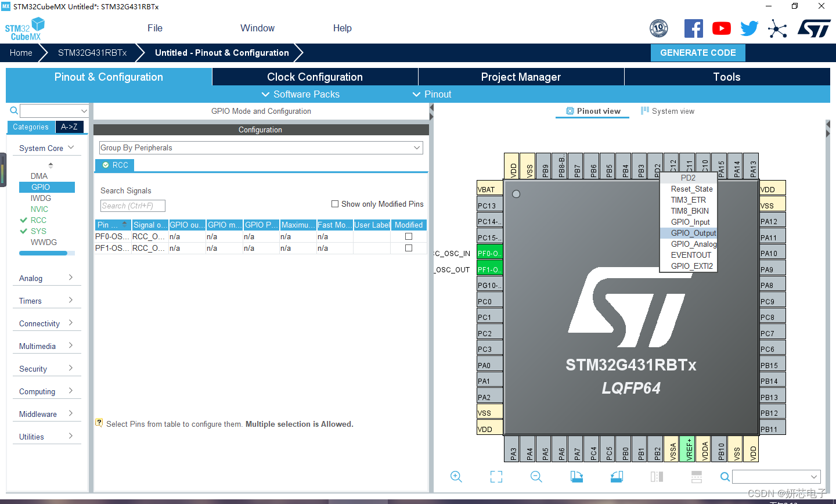Select NVIC in System Core list

[x=39, y=209]
